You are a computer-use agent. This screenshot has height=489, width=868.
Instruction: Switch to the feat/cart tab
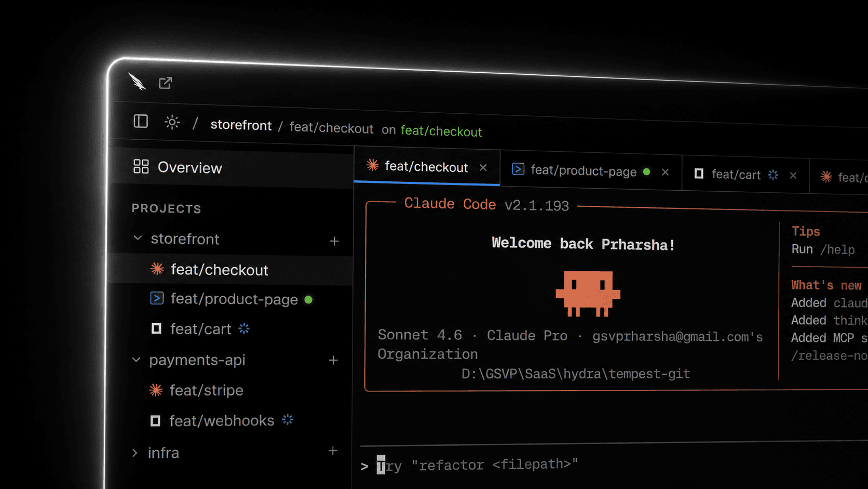click(745, 174)
